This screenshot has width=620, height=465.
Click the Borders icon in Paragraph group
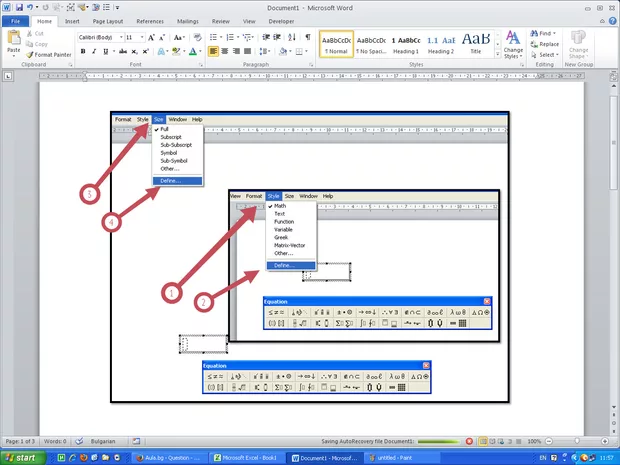(x=299, y=51)
